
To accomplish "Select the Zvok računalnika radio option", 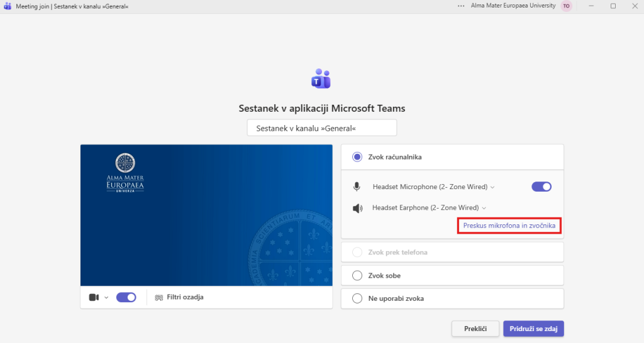I will pos(357,157).
